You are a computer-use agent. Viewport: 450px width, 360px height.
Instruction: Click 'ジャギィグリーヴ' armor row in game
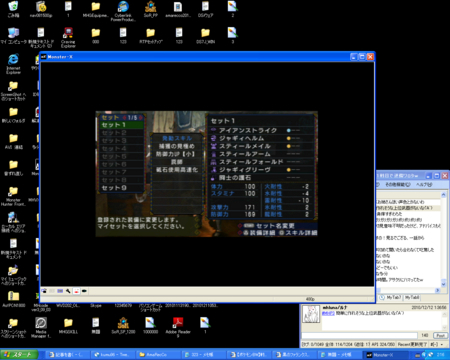pos(262,170)
